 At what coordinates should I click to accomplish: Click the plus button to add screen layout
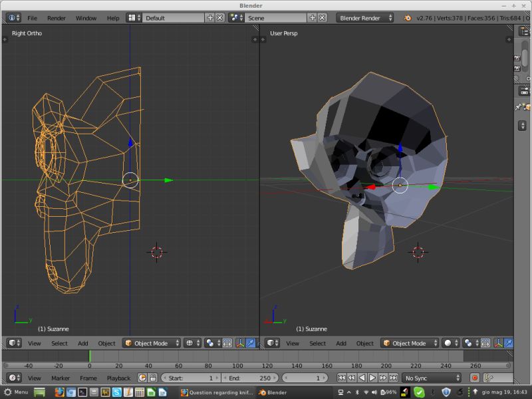[211, 18]
